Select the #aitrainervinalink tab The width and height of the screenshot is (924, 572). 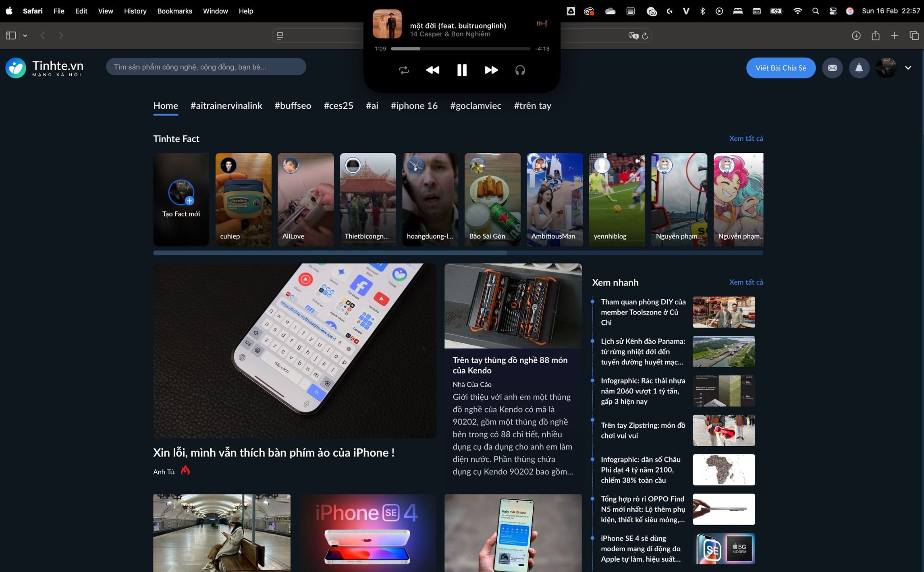226,106
